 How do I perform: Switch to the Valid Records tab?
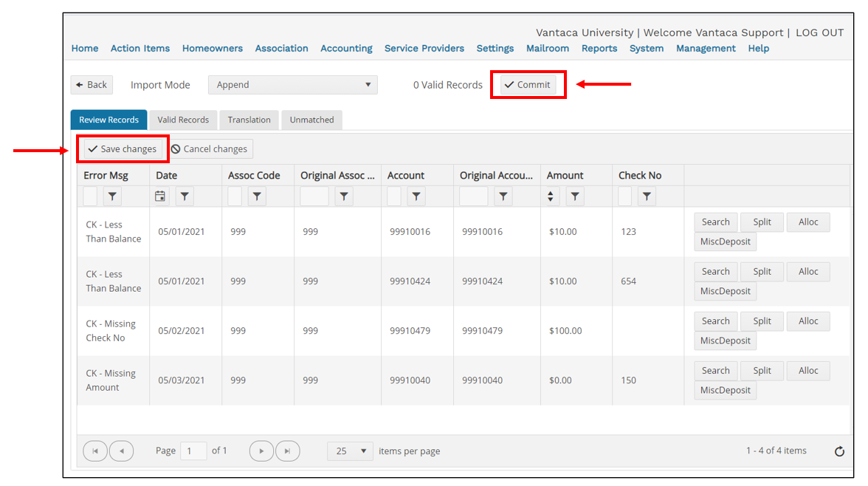(183, 120)
